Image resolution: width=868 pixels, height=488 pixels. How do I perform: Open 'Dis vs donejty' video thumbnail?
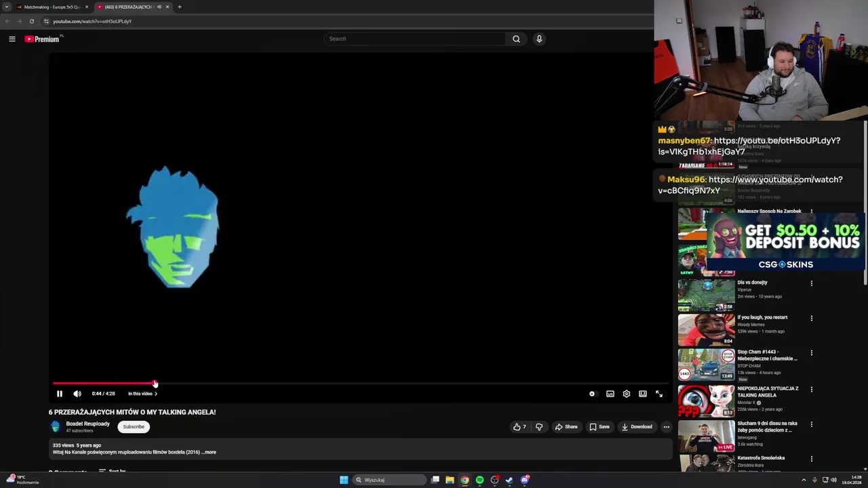click(706, 295)
